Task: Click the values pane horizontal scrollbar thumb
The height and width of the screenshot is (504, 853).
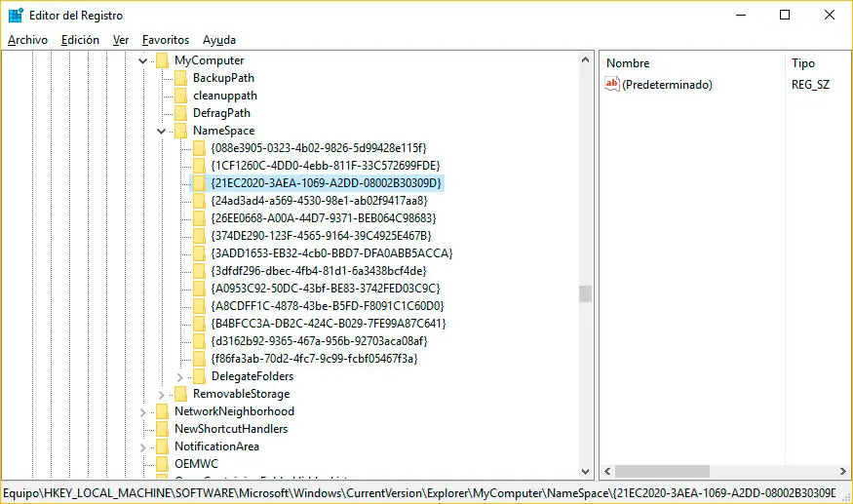Action: click(662, 472)
